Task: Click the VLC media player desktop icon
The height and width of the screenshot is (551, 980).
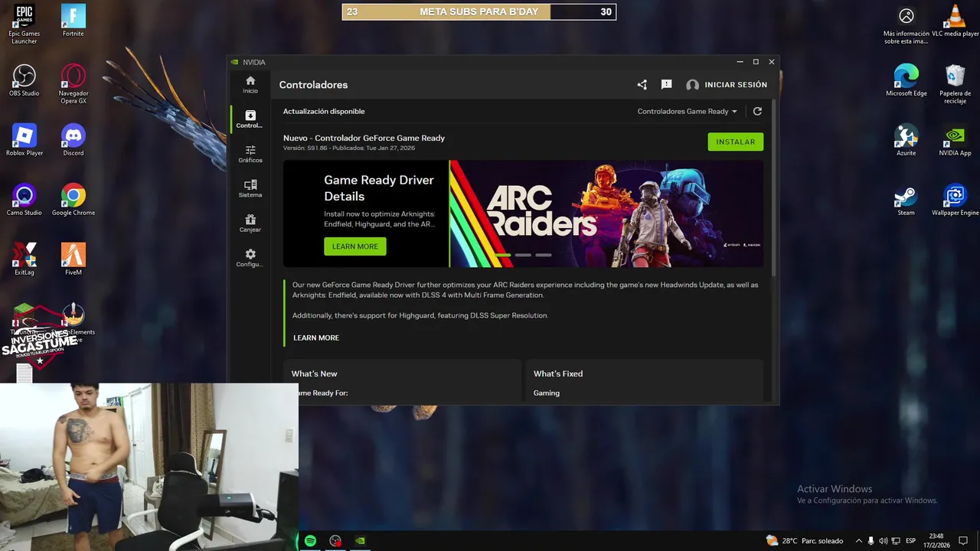Action: pos(955,21)
